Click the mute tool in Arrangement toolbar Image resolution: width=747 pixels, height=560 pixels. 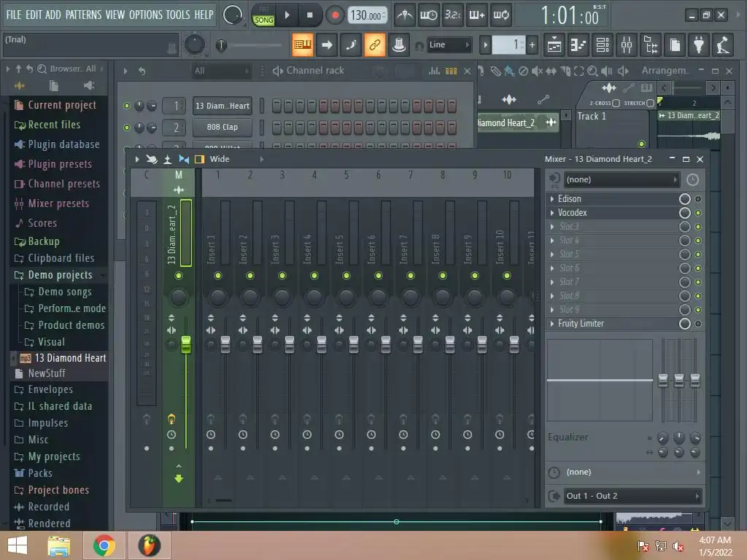(537, 71)
